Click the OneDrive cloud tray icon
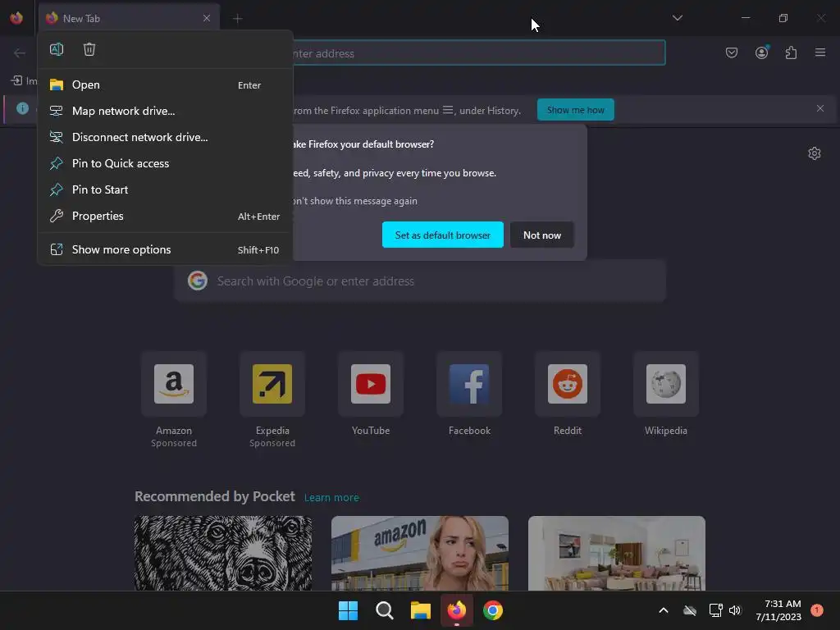This screenshot has height=630, width=840. pyautogui.click(x=690, y=610)
